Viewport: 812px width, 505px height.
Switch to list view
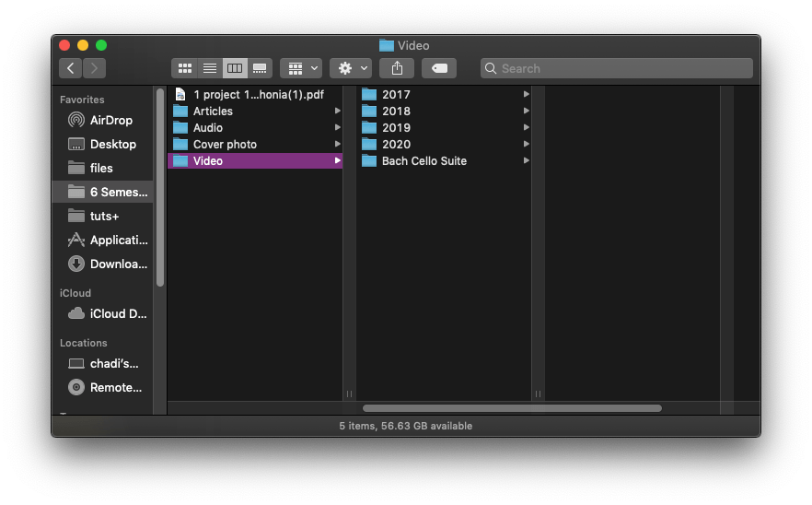209,68
